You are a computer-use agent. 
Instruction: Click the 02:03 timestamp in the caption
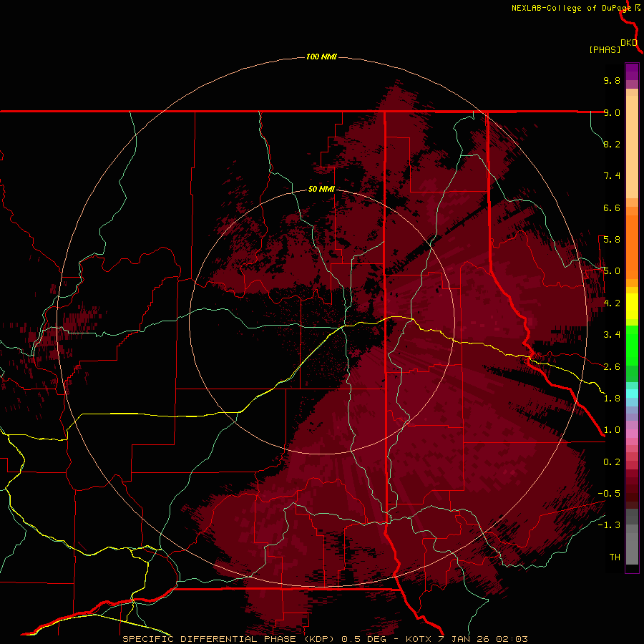[512, 639]
